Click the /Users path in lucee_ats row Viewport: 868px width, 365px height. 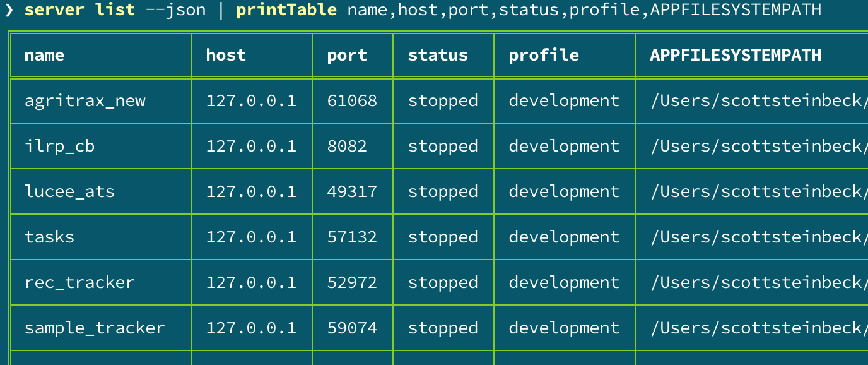tap(759, 192)
